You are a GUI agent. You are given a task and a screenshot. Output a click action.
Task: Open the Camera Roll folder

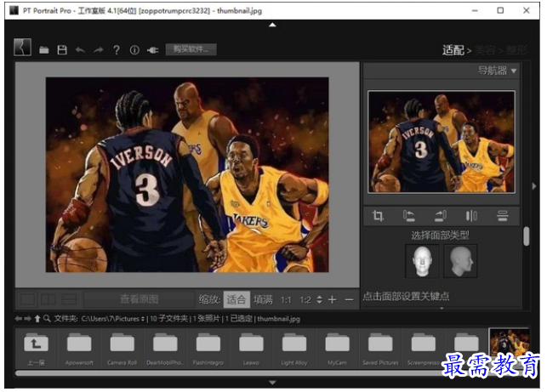(x=123, y=349)
